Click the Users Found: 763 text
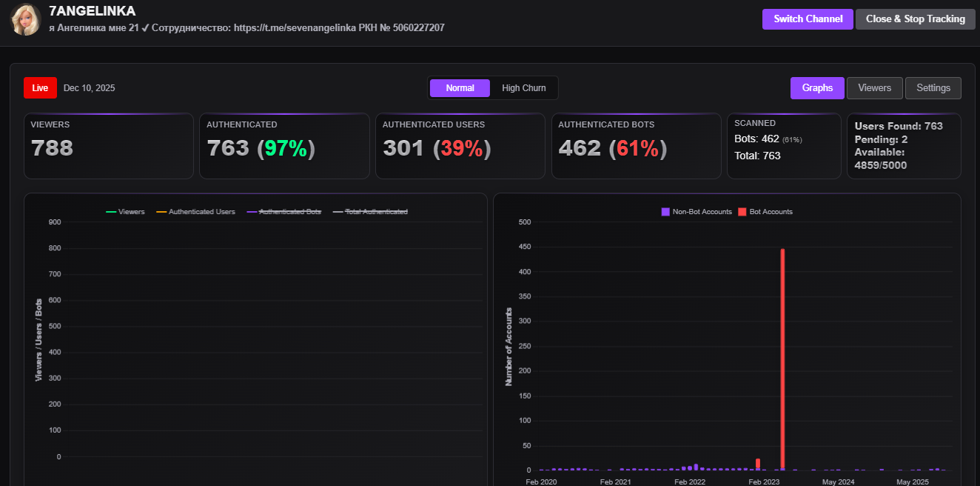 coord(899,126)
